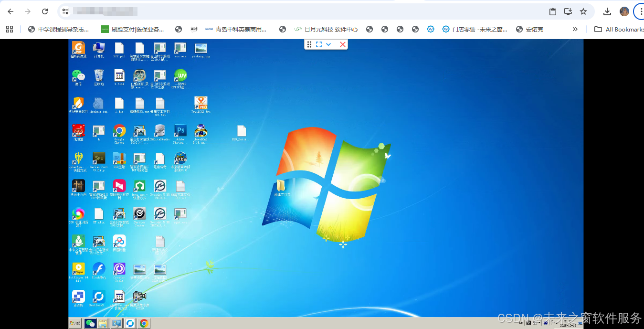
Task: Open the Chrome three-dot menu
Action: click(641, 11)
